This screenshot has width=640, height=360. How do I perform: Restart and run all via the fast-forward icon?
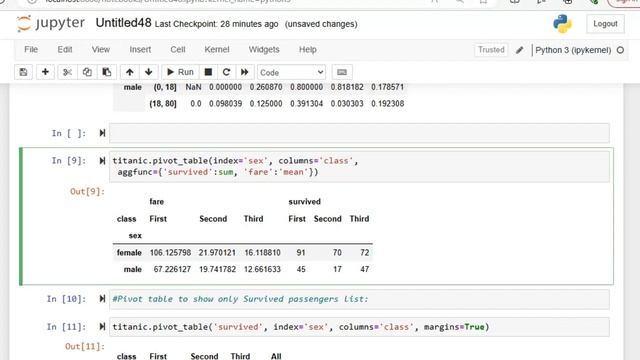pos(244,72)
